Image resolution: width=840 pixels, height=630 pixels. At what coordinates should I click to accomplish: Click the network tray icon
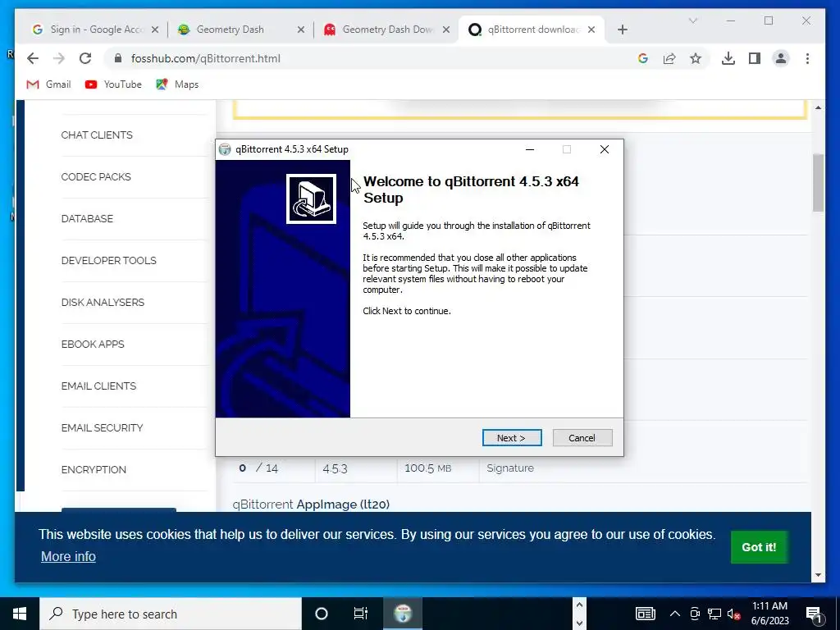pos(714,614)
